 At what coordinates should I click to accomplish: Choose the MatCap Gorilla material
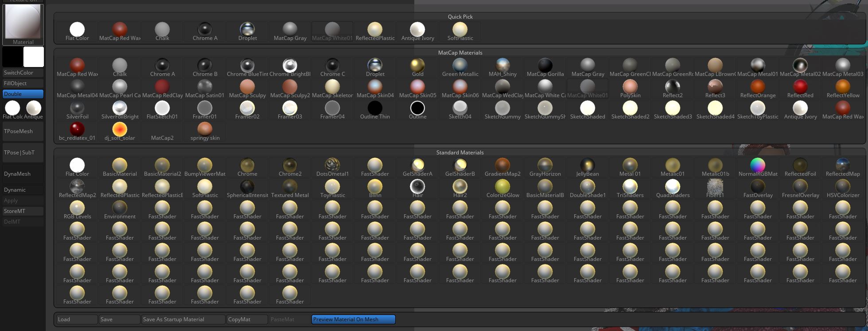tap(545, 67)
